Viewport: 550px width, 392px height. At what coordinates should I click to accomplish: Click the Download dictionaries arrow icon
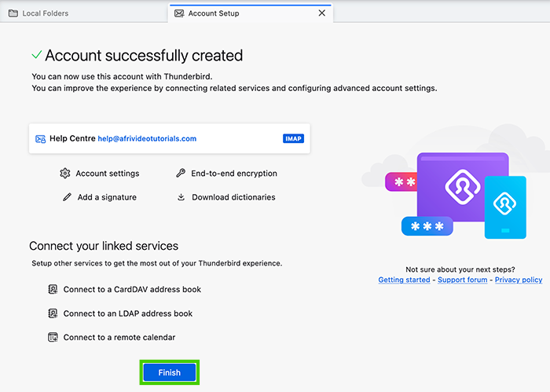pos(181,197)
